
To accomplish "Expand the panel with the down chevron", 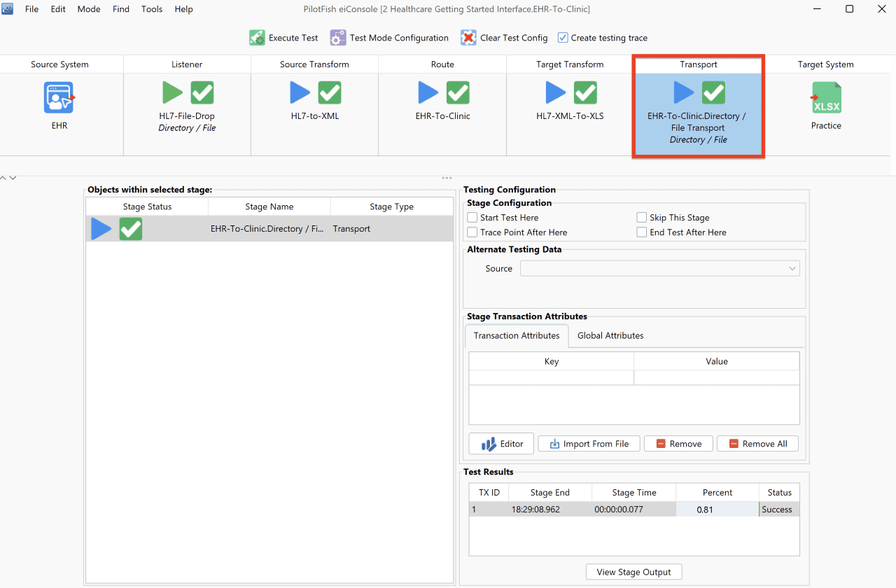I will [x=13, y=178].
